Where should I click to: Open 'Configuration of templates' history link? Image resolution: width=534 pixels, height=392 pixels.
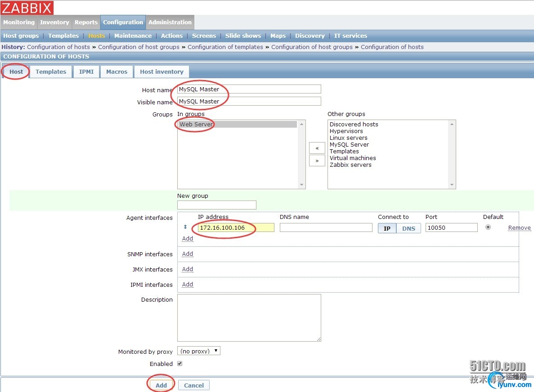(225, 47)
